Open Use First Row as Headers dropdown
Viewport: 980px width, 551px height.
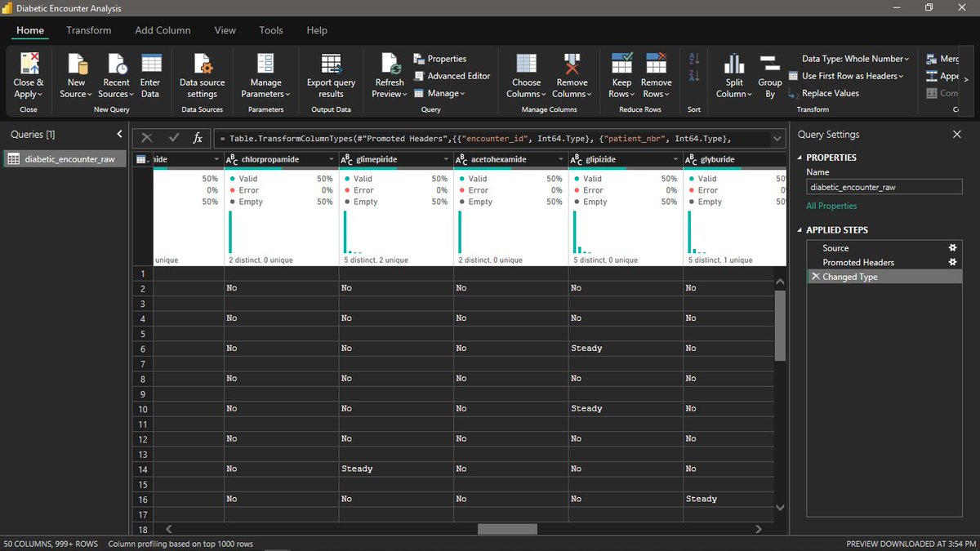point(845,76)
